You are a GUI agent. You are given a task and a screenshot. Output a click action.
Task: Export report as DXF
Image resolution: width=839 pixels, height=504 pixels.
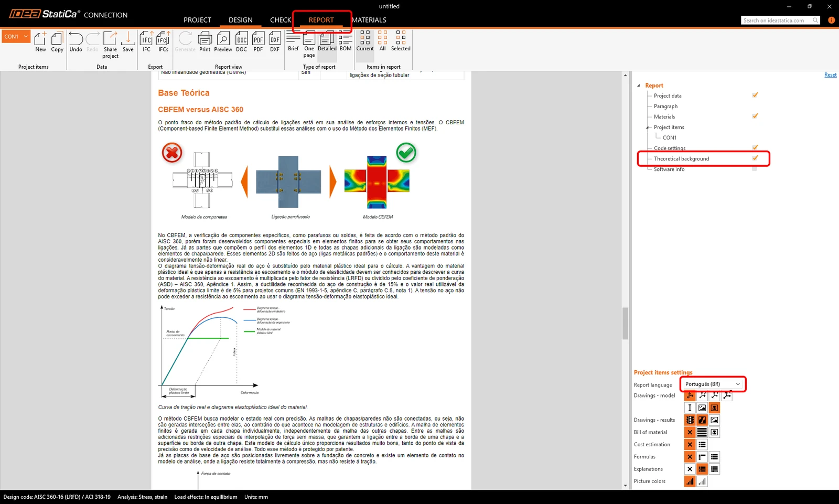click(x=275, y=41)
